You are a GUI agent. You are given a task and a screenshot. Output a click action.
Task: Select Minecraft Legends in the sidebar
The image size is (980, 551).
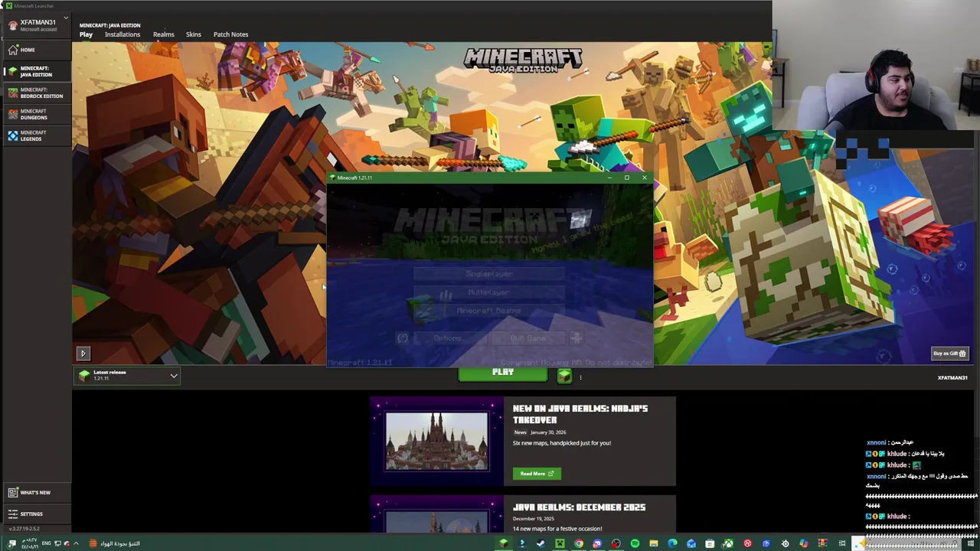35,135
